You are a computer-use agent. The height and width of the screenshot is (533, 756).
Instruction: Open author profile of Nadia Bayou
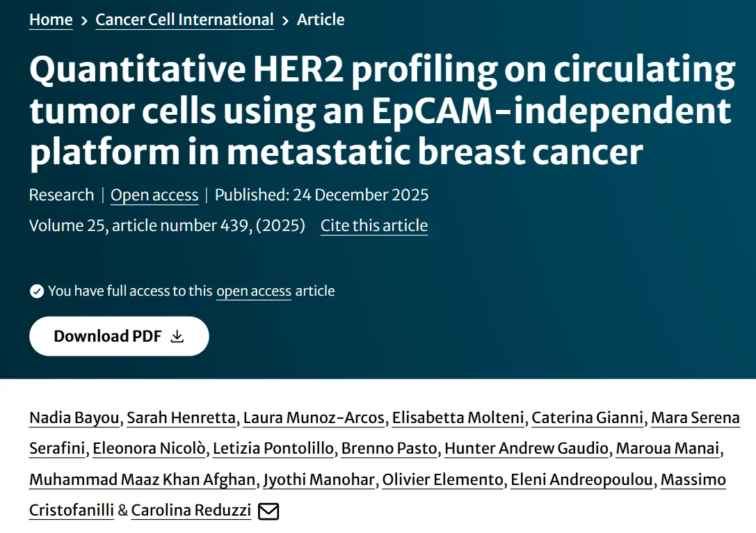point(73,417)
